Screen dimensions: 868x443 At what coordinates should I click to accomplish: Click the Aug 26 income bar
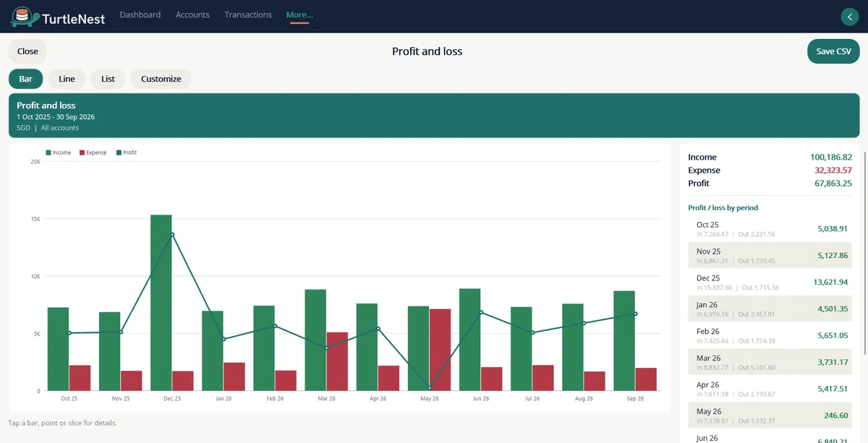[x=573, y=348]
